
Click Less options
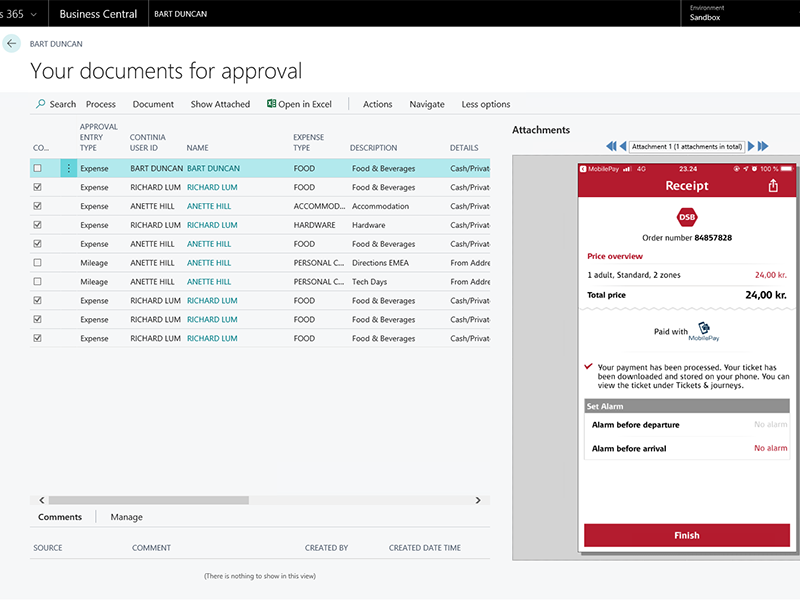pos(486,104)
